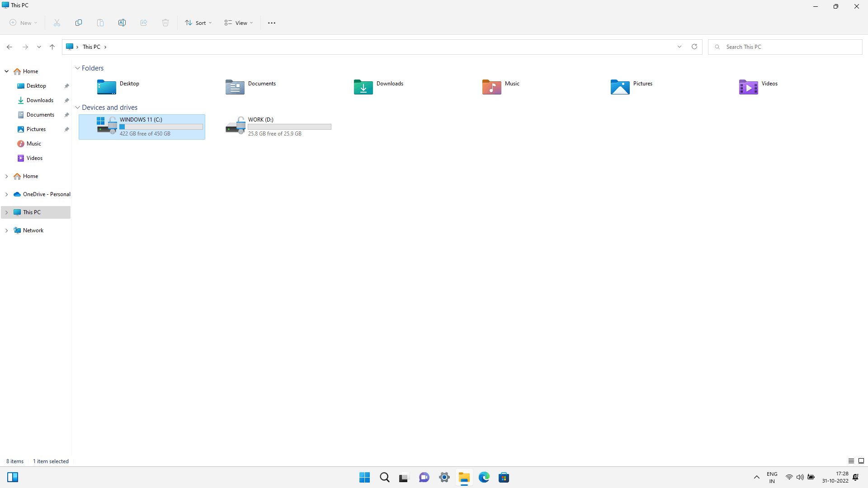Click the Copy icon in toolbar
The image size is (868, 488).
pos(79,23)
